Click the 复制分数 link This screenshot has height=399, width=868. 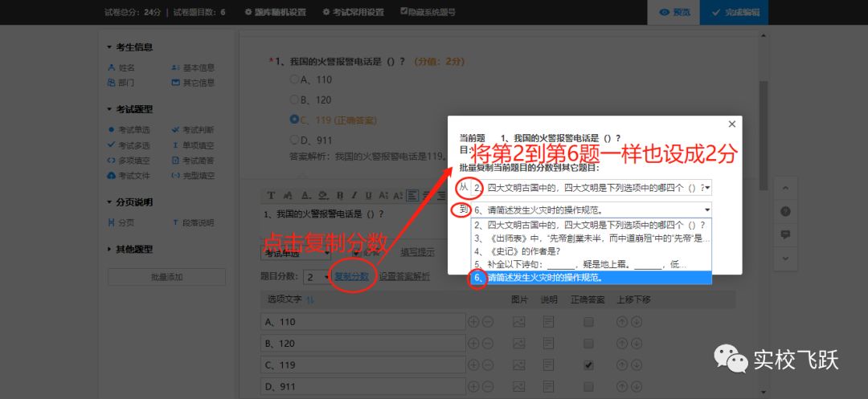[351, 277]
